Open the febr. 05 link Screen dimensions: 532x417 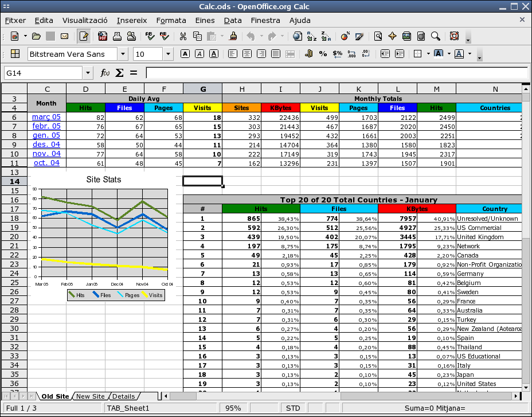46,126
